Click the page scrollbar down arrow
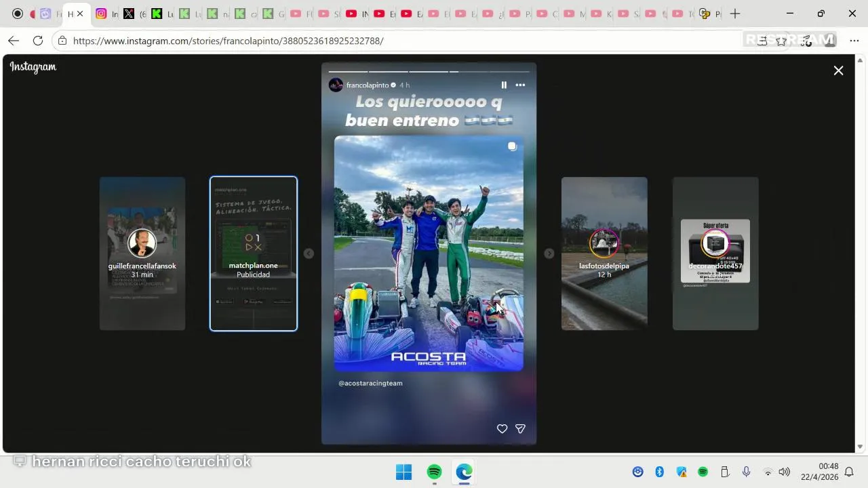Image resolution: width=868 pixels, height=488 pixels. point(861,447)
